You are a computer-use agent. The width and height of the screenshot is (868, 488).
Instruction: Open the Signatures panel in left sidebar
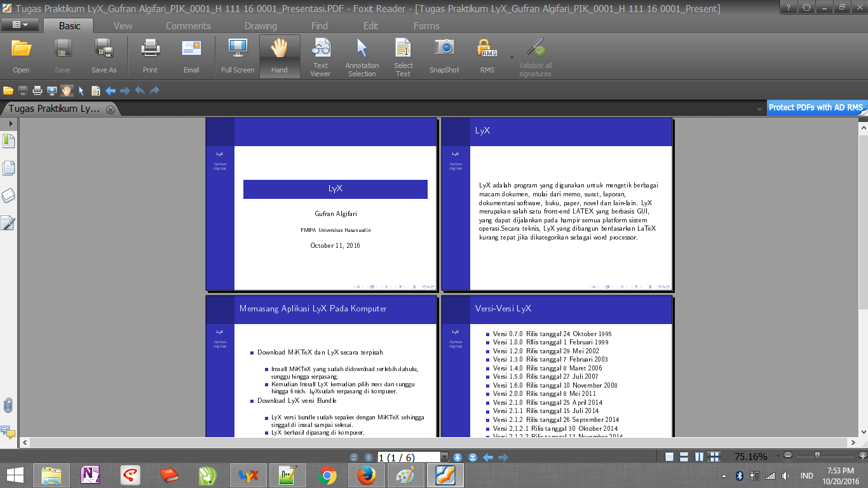tap(8, 223)
